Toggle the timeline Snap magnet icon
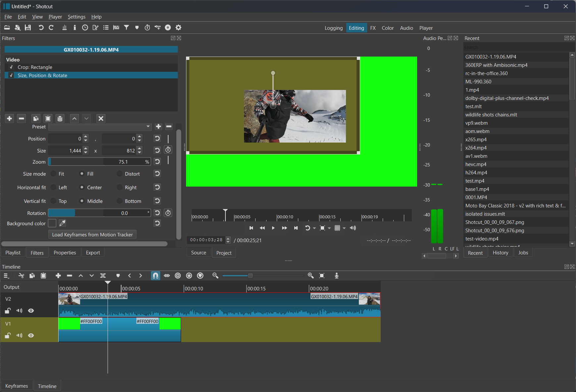Viewport: 576px width, 392px height. 155,276
